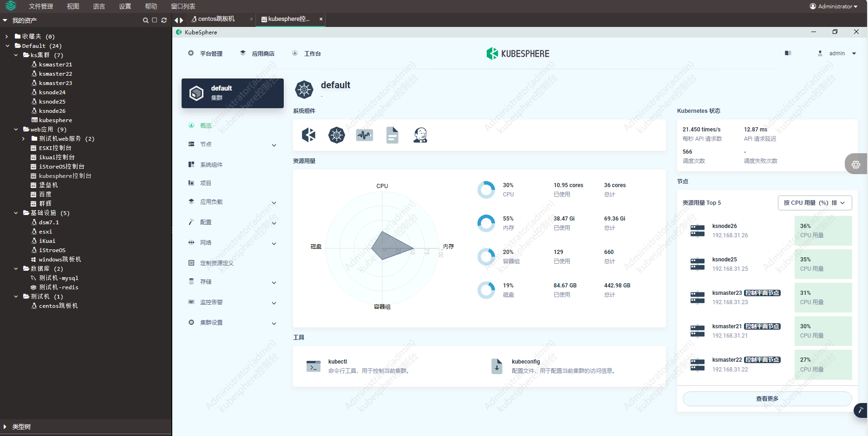The width and height of the screenshot is (868, 436).
Task: Select ESXI控制台 in asset tree
Action: [x=55, y=148]
